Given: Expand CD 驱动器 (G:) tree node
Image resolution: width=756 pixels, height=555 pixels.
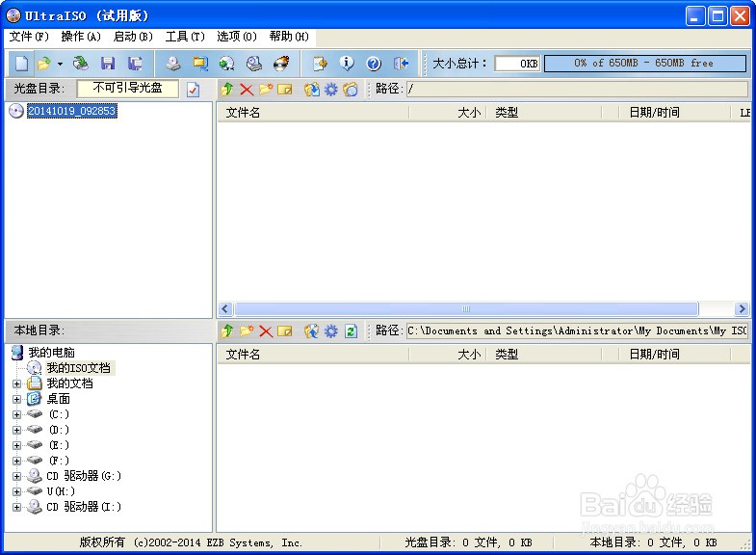Looking at the screenshot, I should click(x=17, y=476).
